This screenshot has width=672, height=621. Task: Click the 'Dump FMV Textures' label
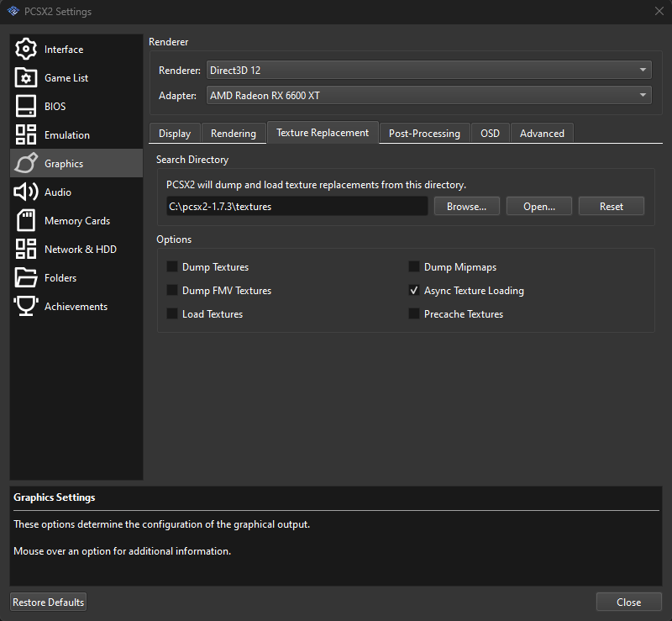[x=227, y=291]
